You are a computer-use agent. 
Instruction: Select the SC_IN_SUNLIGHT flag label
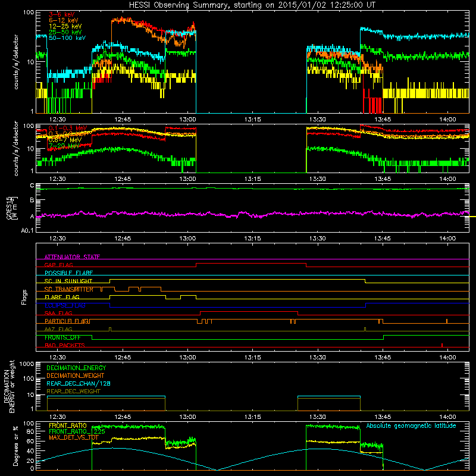point(68,281)
